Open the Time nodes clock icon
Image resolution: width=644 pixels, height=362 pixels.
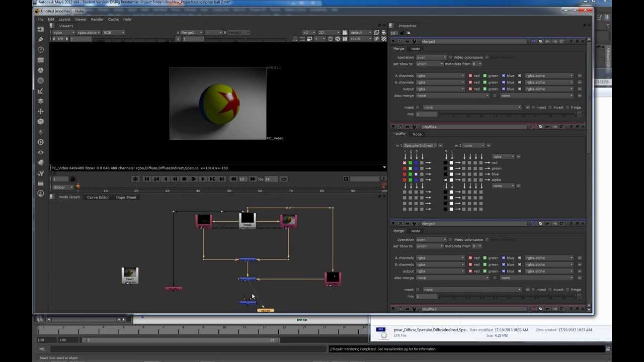[x=41, y=50]
